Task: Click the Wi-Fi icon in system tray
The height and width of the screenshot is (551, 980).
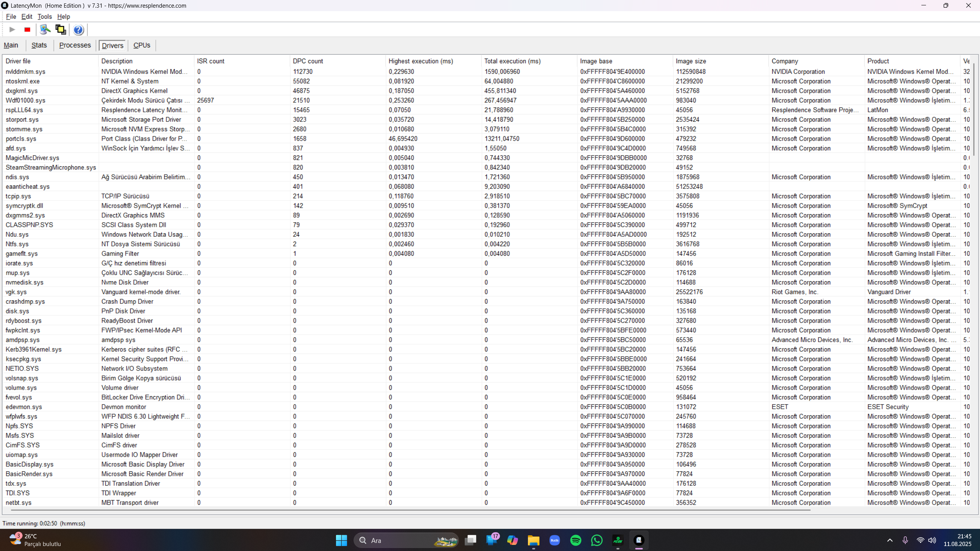Action: (920, 540)
